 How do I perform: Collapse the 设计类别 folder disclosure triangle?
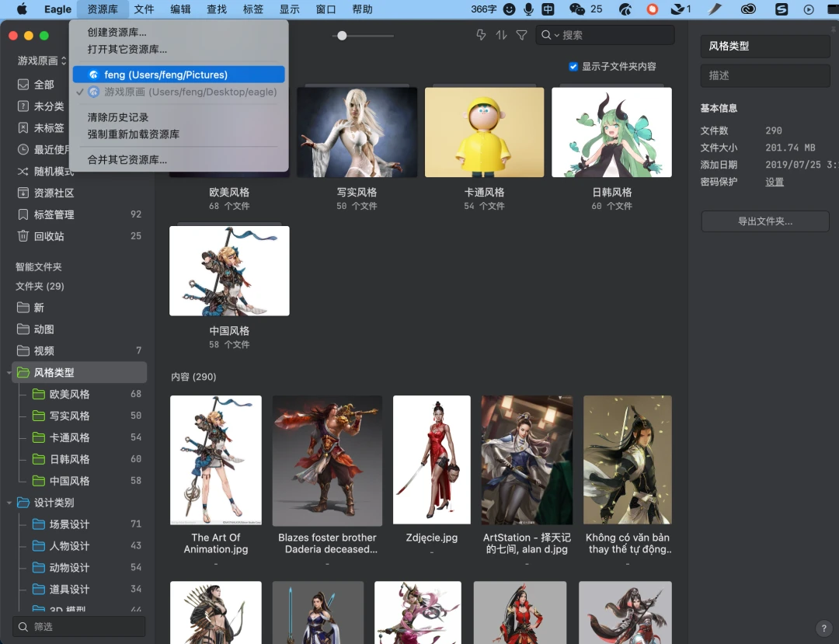[9, 503]
